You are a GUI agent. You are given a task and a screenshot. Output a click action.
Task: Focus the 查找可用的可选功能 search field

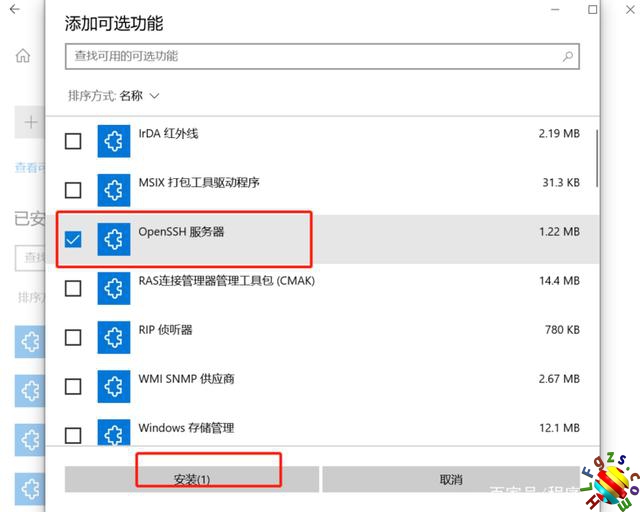click(322, 56)
